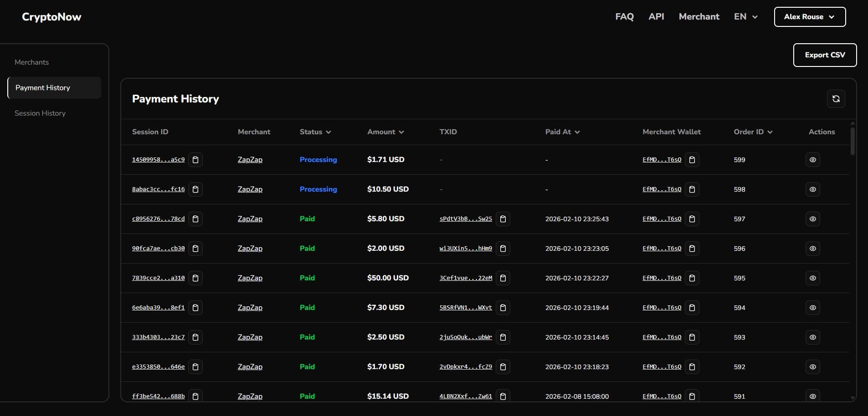Open the Merchant page
This screenshot has width=868, height=416.
tap(699, 16)
